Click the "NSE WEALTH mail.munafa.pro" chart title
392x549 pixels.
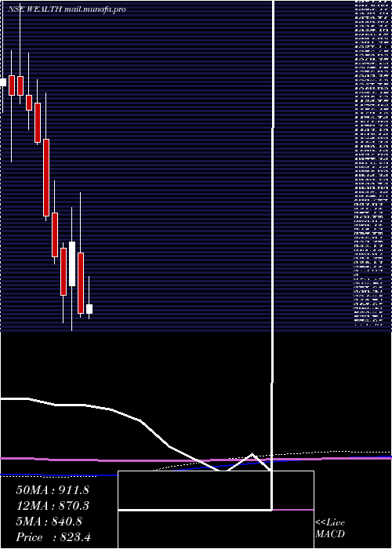tap(67, 9)
